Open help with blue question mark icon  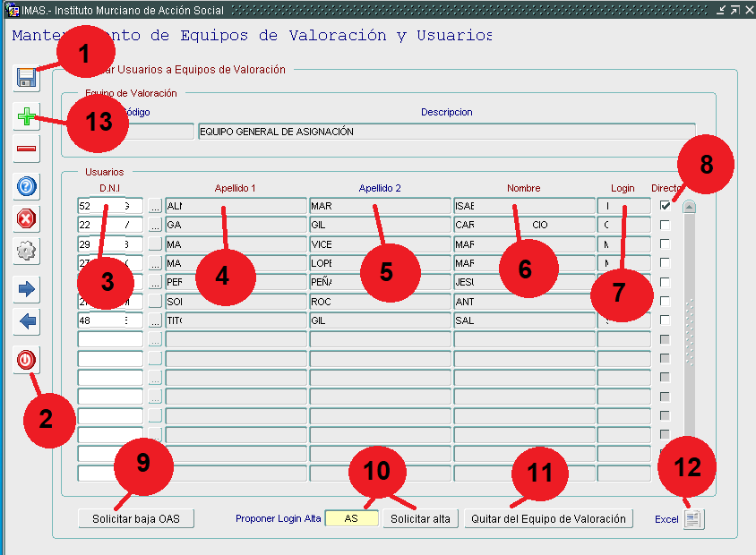coord(27,186)
